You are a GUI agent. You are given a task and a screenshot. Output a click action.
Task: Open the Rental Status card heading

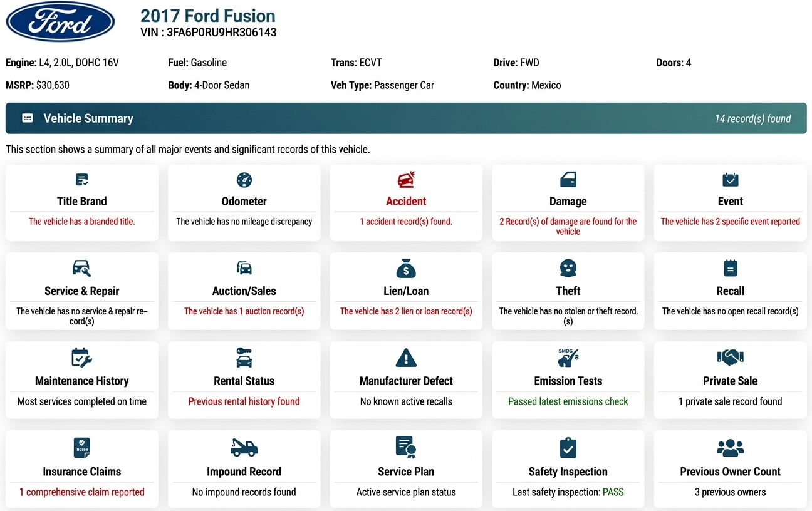click(x=244, y=381)
